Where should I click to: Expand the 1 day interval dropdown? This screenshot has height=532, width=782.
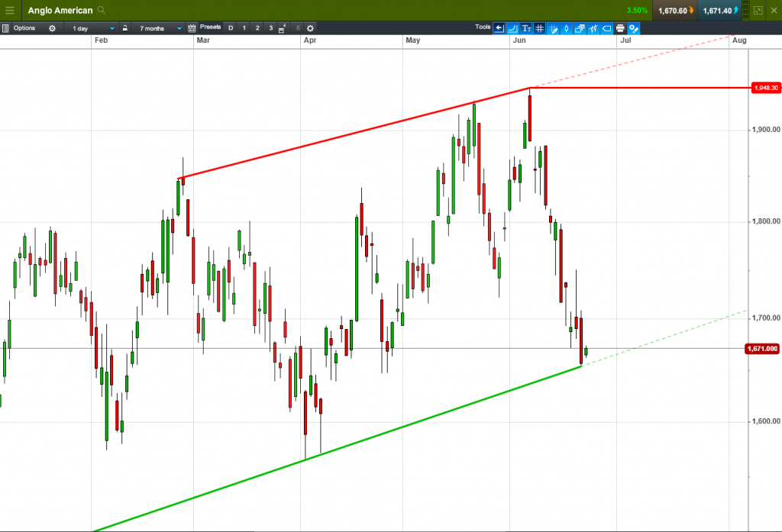pos(93,28)
